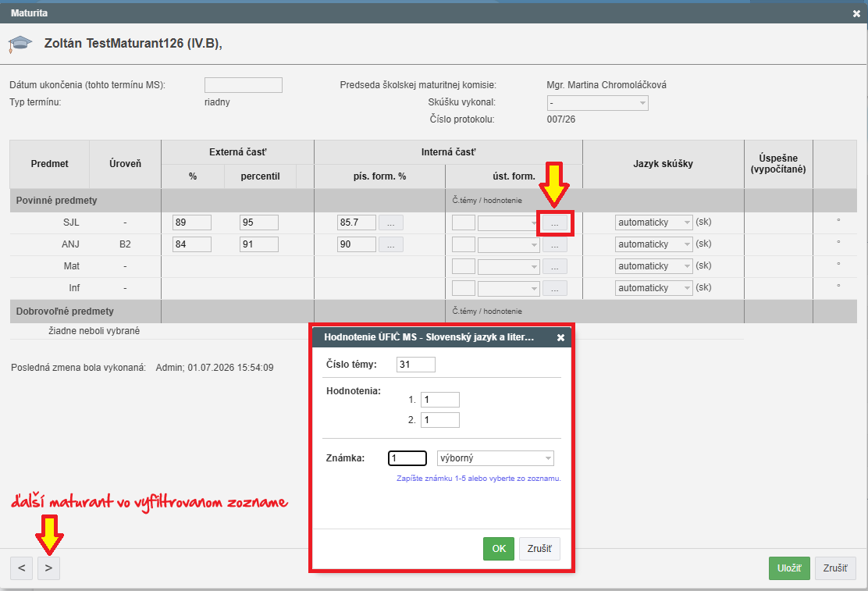Click the Jazyk skúšky column header
The height and width of the screenshot is (591, 868).
663,164
